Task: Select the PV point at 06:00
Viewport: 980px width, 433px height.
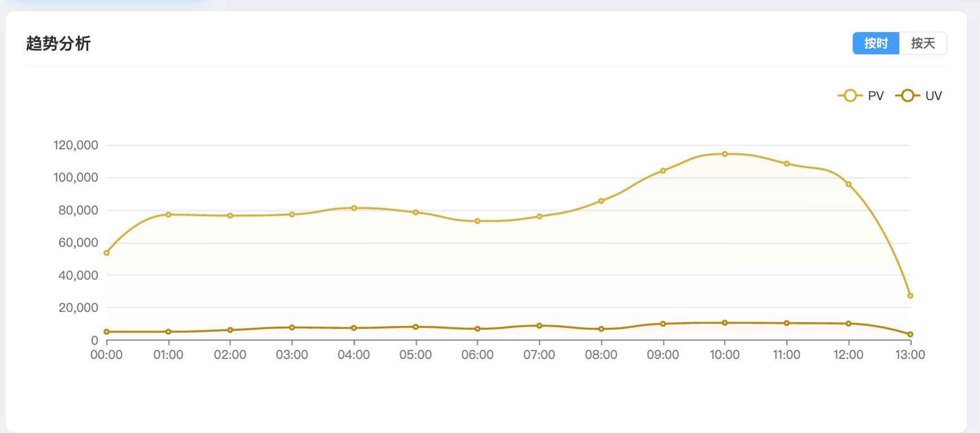Action: (478, 221)
